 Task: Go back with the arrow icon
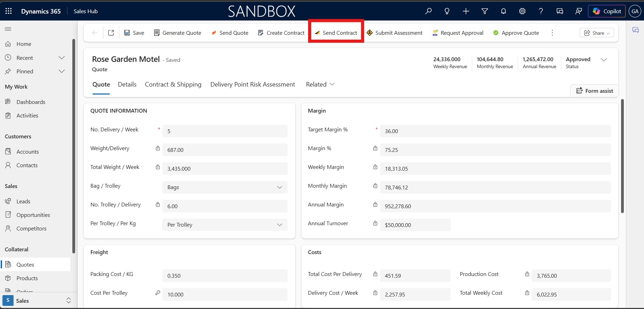95,33
